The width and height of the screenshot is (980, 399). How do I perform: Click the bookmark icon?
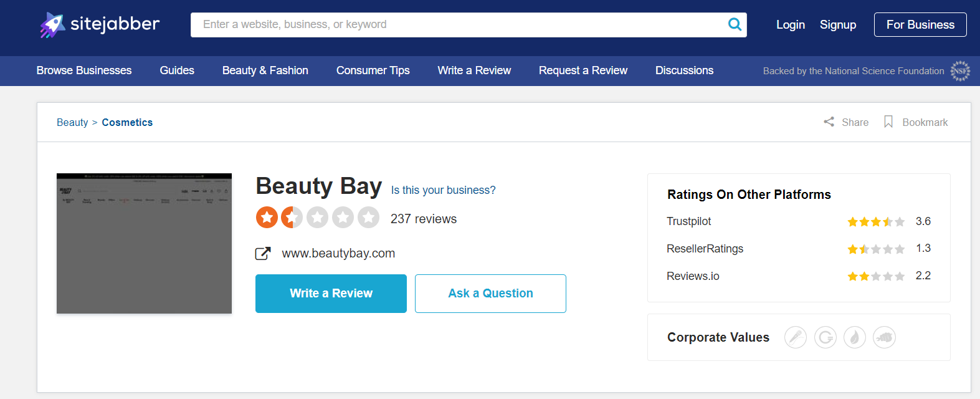click(888, 122)
